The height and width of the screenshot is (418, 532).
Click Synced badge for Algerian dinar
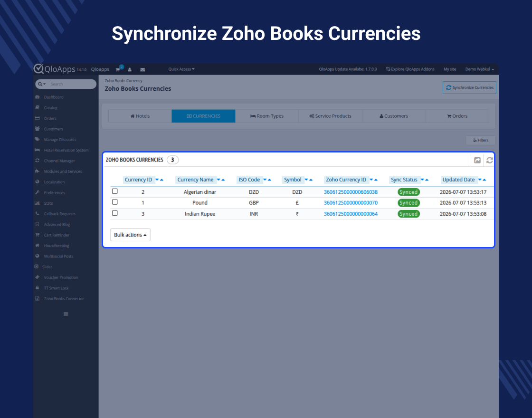click(408, 192)
